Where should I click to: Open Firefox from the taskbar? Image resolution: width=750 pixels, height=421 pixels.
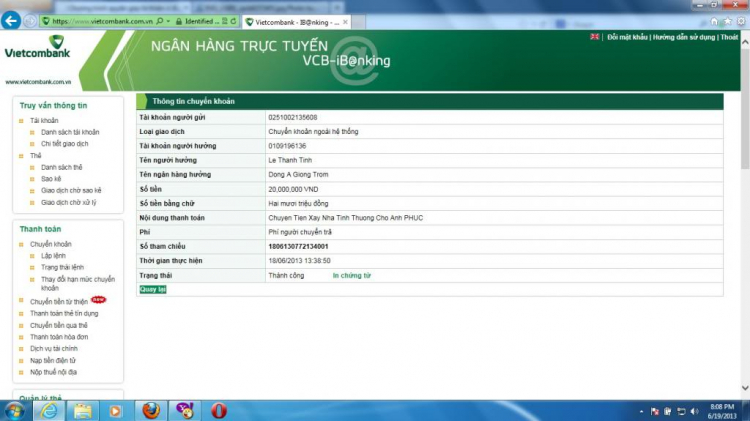pos(151,411)
